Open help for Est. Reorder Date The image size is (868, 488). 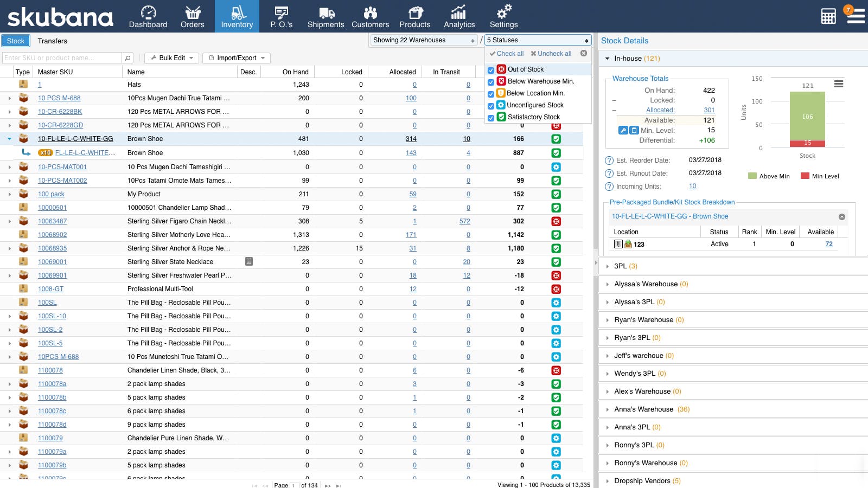(609, 160)
